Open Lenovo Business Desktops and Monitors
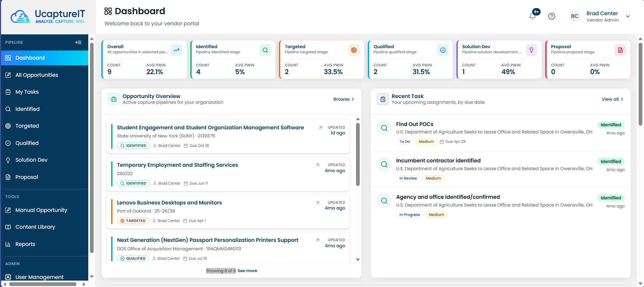Viewport: 644px width, 287px height. point(169,202)
